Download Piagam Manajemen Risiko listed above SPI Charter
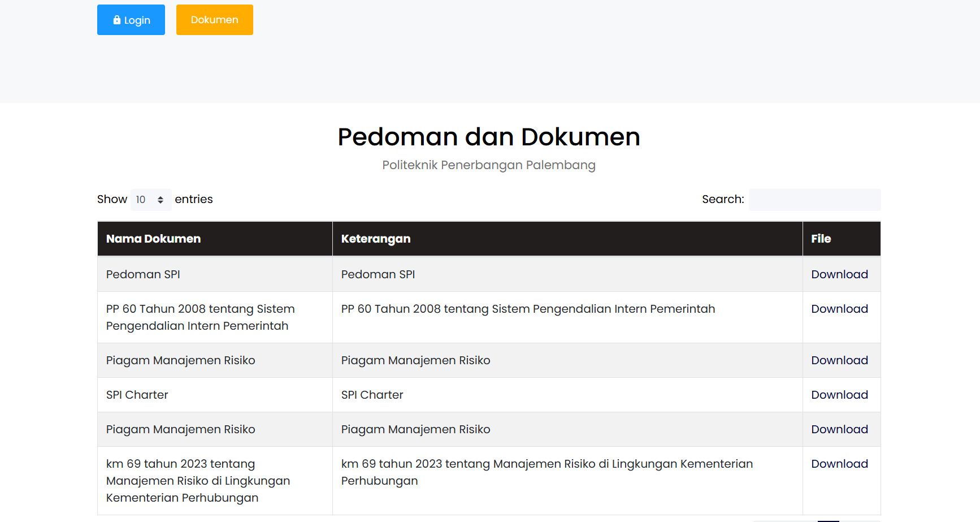The height and width of the screenshot is (522, 980). pyautogui.click(x=839, y=360)
